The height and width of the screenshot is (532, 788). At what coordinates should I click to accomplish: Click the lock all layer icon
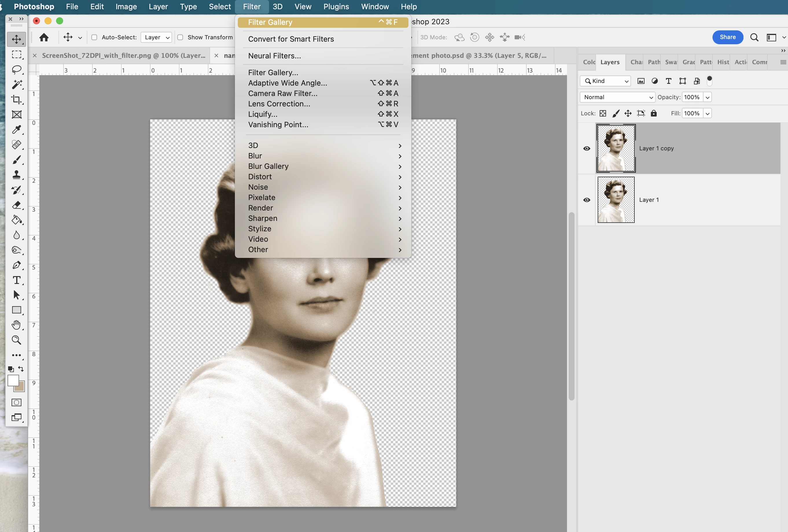coord(653,113)
